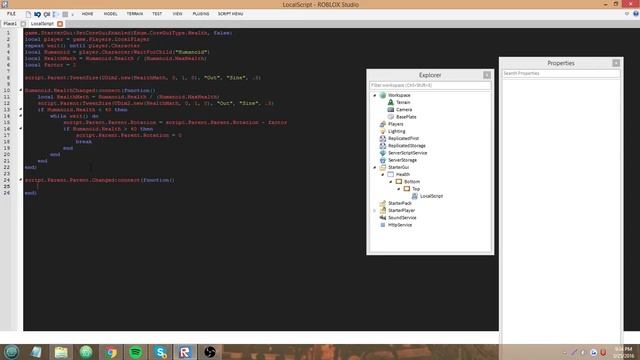
Task: Select the Terrain label in Explorer
Action: pyautogui.click(x=403, y=102)
